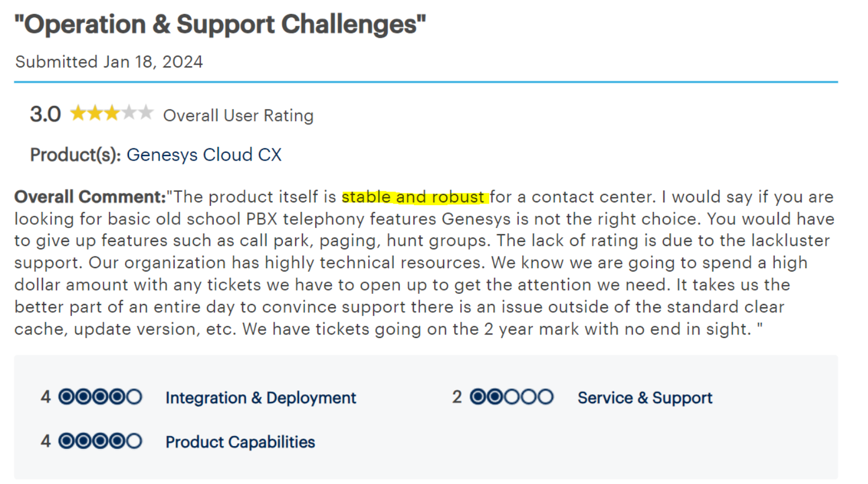Click the Integration & Deployment link
The image size is (868, 484).
click(x=261, y=398)
